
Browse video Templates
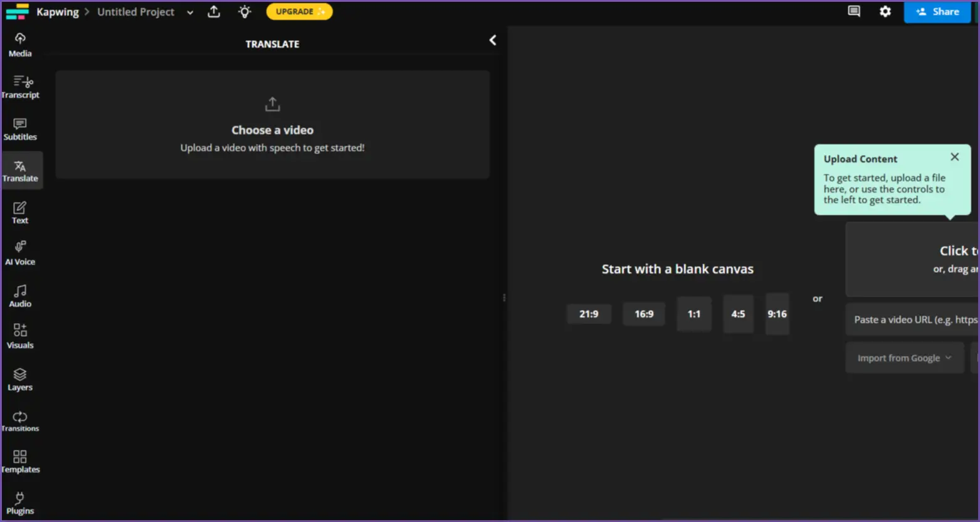pos(19,462)
